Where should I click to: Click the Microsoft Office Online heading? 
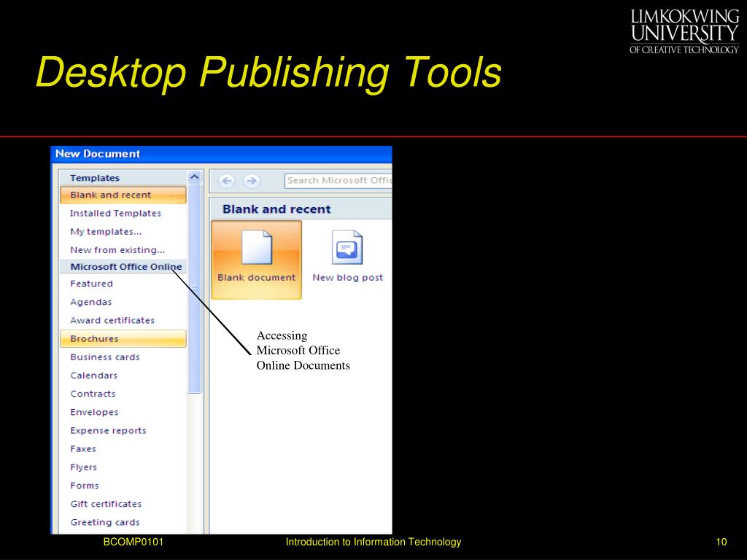[125, 267]
